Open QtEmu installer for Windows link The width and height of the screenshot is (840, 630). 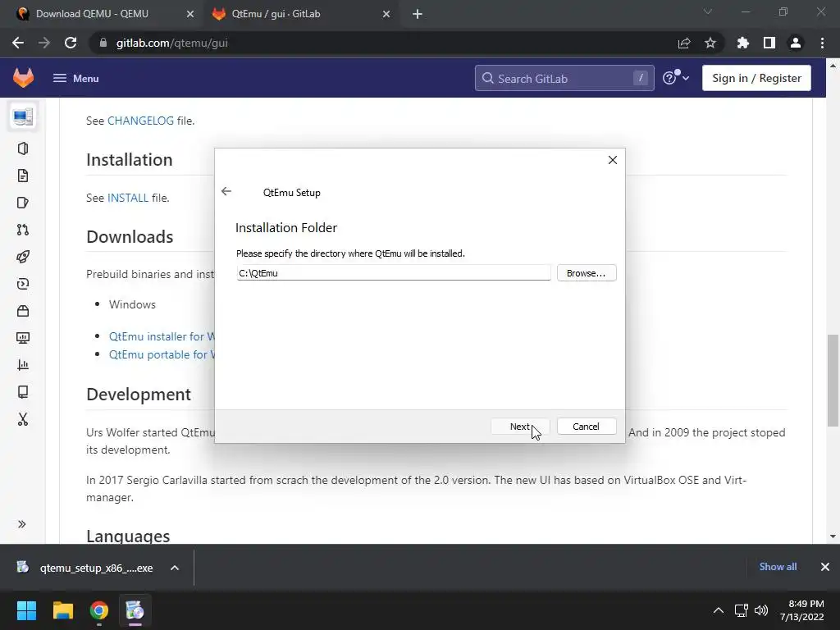point(162,336)
